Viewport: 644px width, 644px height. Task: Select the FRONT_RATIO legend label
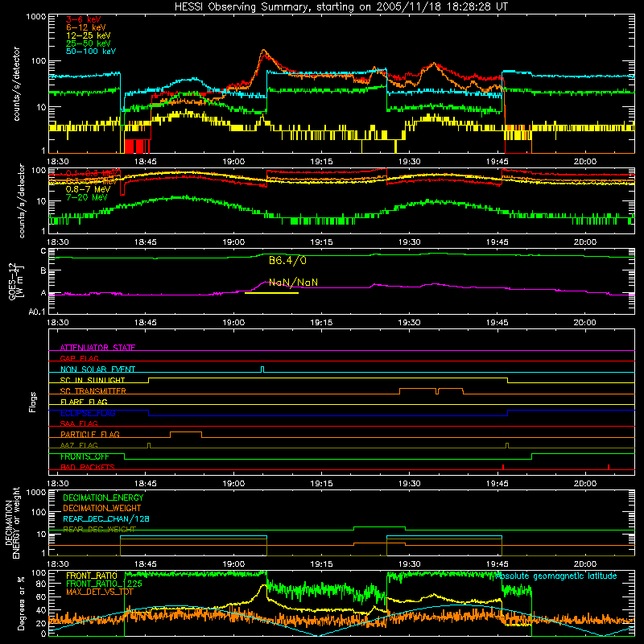click(92, 576)
